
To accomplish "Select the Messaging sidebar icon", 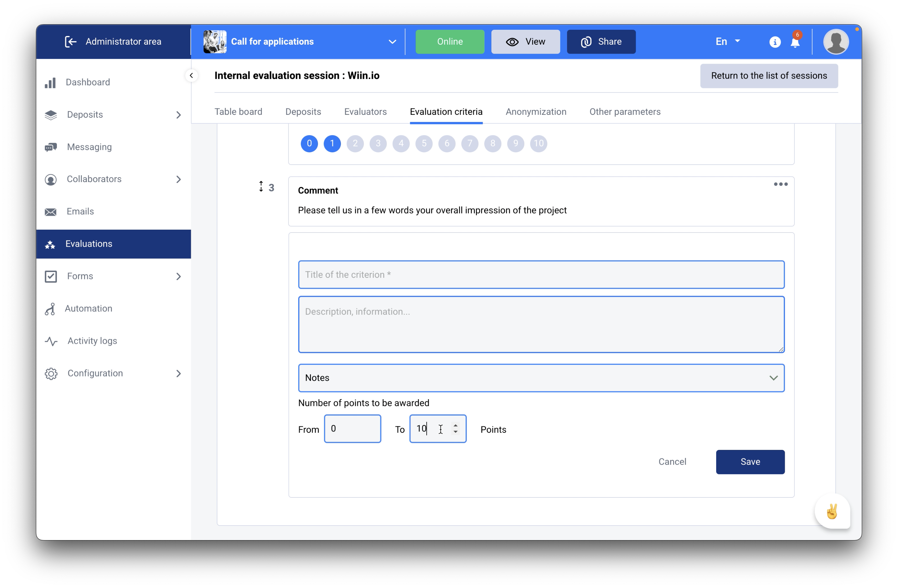I will (50, 147).
